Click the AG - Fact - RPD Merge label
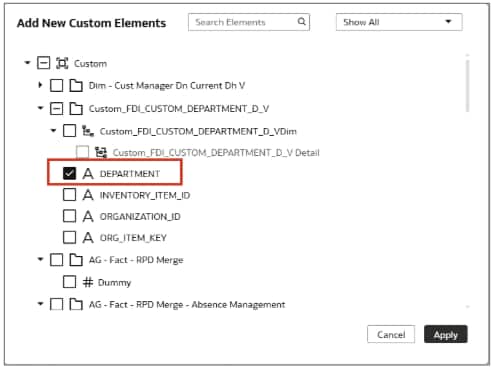Screen dimensions: 495x370 pos(136,260)
